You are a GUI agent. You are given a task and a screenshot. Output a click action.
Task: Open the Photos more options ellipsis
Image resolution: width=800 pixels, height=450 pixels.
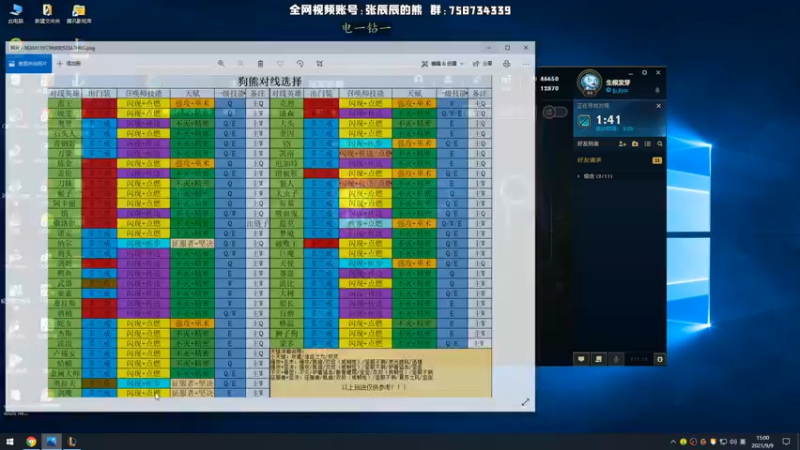coord(526,64)
